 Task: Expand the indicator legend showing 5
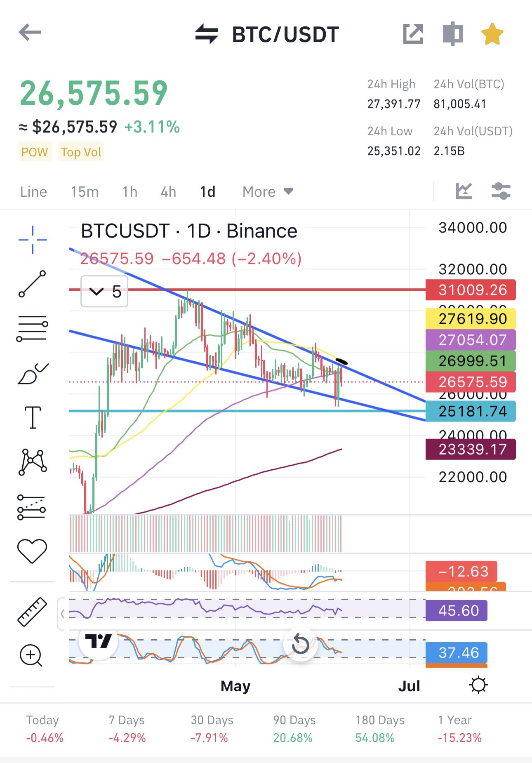104,292
